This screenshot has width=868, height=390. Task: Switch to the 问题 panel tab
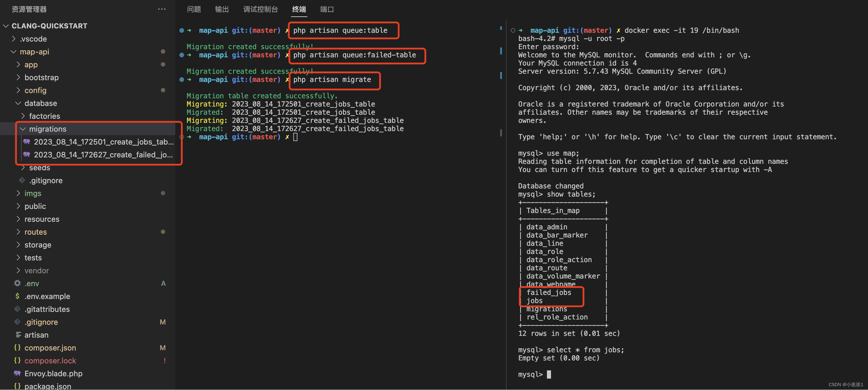[194, 9]
